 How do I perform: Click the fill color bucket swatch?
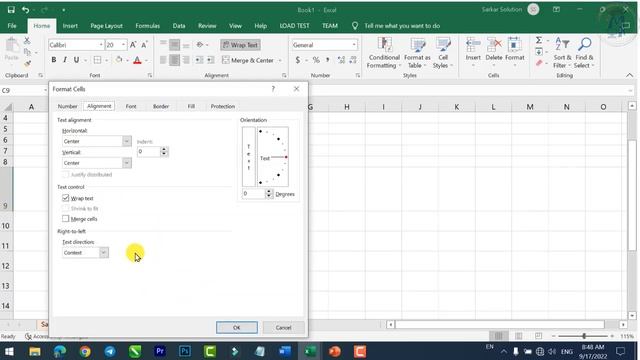[x=119, y=60]
